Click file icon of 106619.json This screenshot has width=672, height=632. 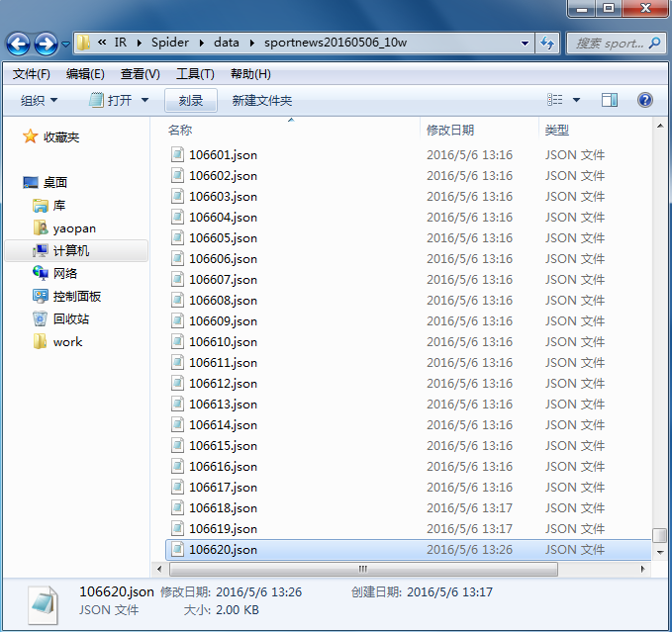point(177,528)
